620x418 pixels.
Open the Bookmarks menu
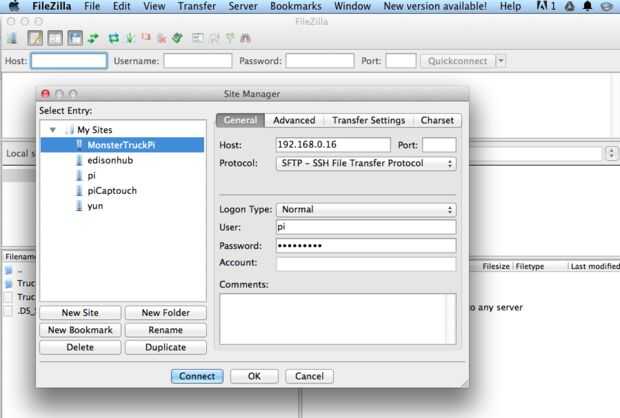(296, 6)
